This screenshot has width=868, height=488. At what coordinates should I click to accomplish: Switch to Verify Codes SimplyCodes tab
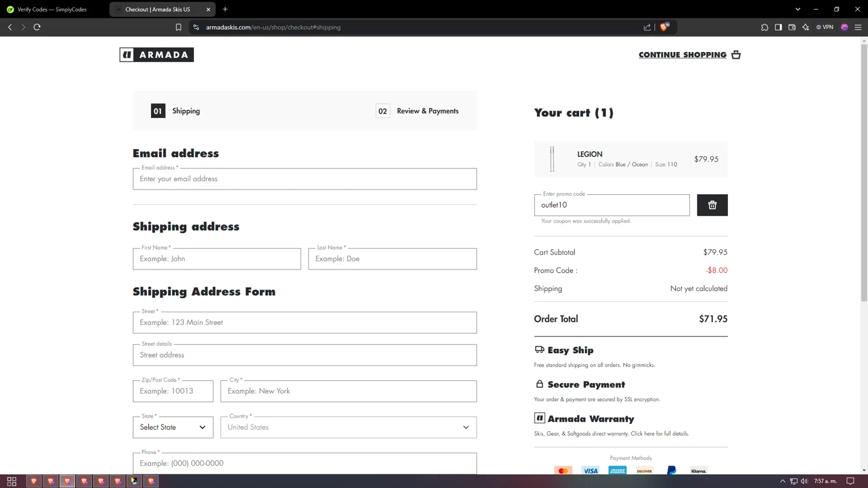(x=52, y=9)
